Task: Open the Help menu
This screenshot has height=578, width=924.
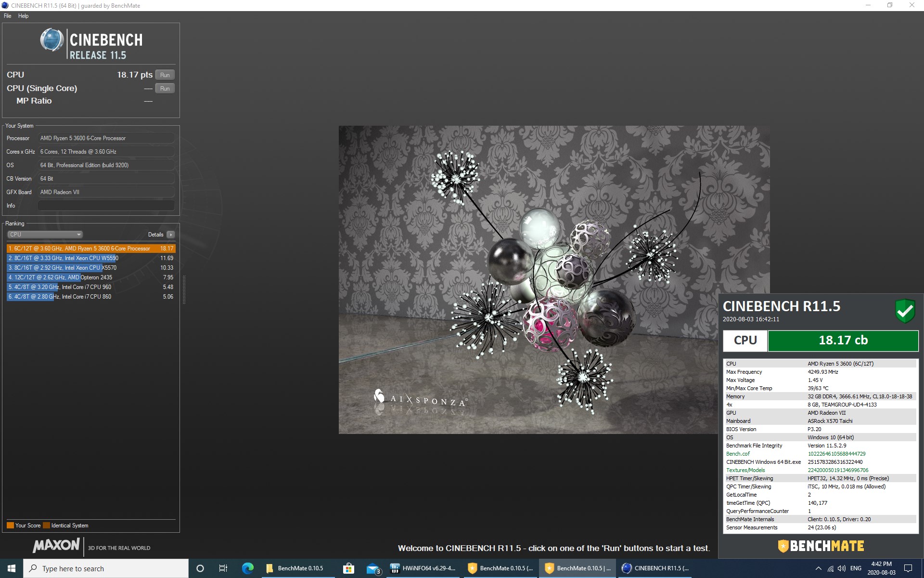Action: (x=23, y=16)
